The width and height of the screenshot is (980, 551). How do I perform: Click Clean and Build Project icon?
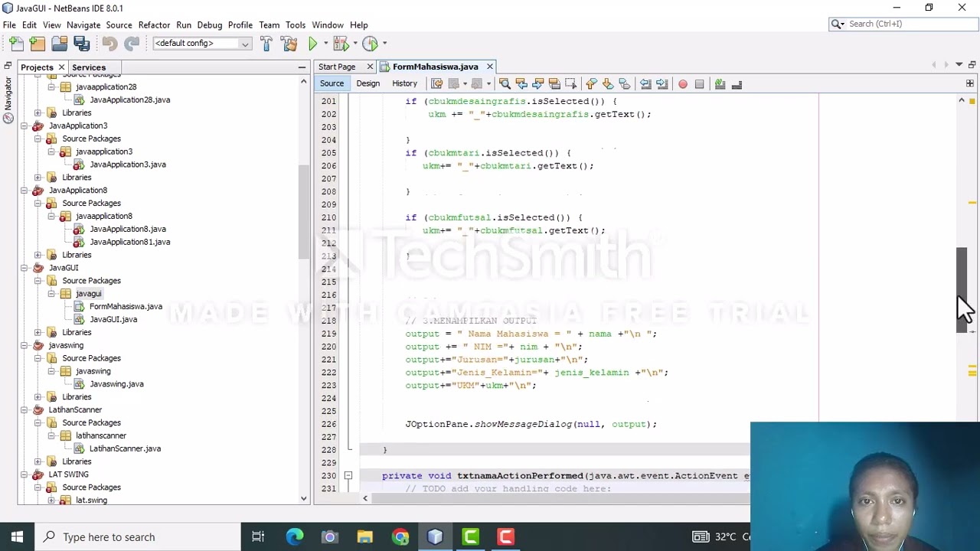click(x=289, y=44)
